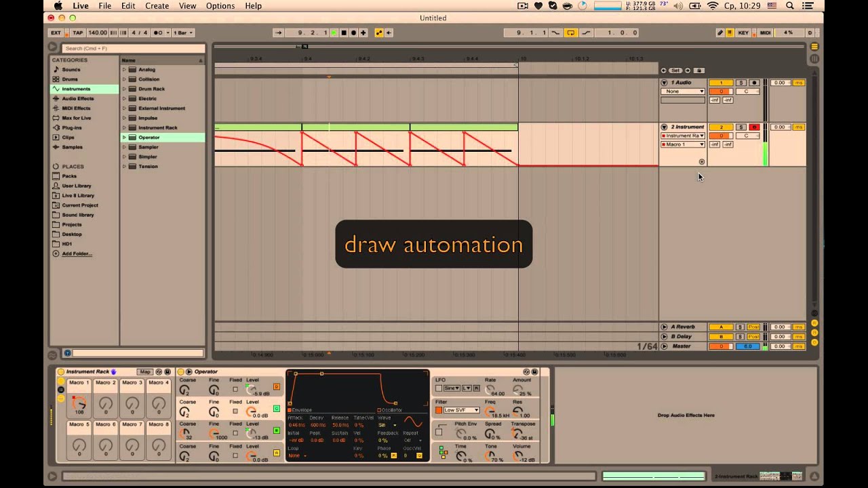The width and height of the screenshot is (868, 488).
Task: Open the 1 Bar quantization dropdown
Action: (x=183, y=33)
